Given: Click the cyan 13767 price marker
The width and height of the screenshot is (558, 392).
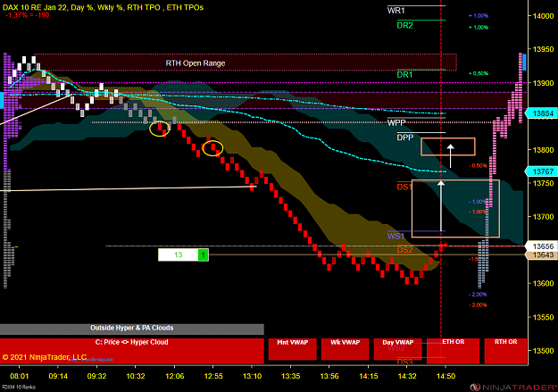Looking at the screenshot, I should click(x=541, y=171).
